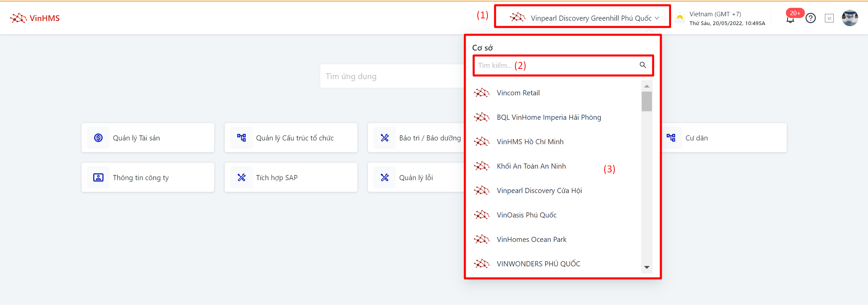The image size is (868, 305).
Task: Open Quản lý lỗi app
Action: [x=416, y=177]
